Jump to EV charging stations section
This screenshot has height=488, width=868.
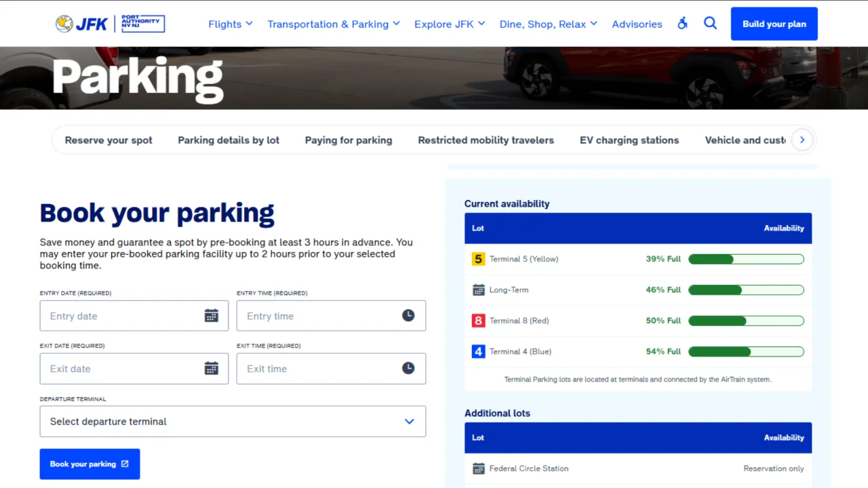(x=629, y=140)
